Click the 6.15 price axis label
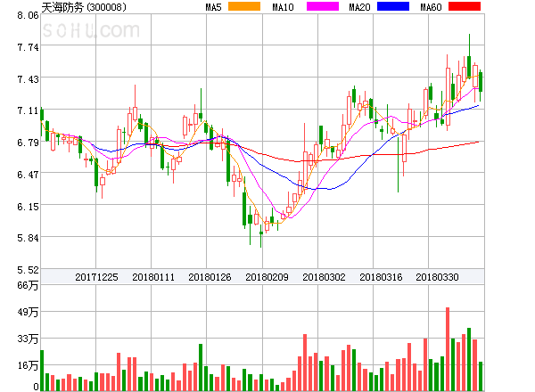Viewport: 535px width, 392px height. (28, 207)
